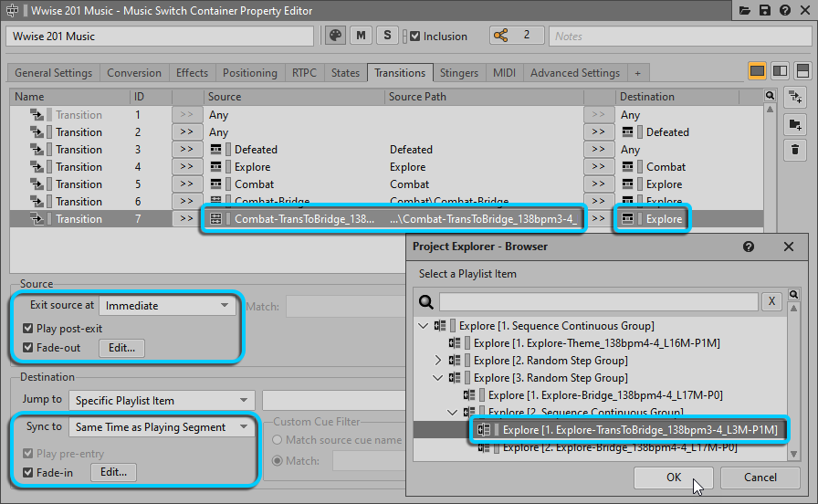
Task: Click OK in Project Explorer Browser
Action: tap(674, 478)
